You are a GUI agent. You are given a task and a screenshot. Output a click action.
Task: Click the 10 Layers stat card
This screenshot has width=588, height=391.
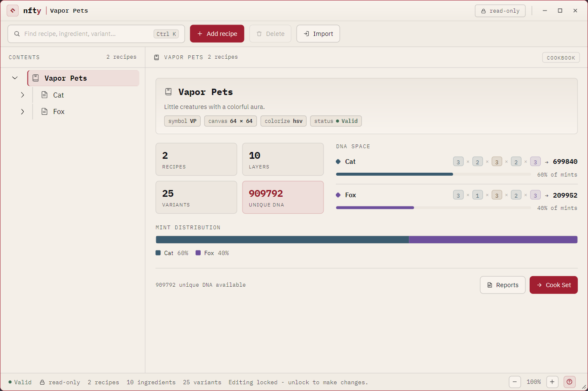coord(283,159)
